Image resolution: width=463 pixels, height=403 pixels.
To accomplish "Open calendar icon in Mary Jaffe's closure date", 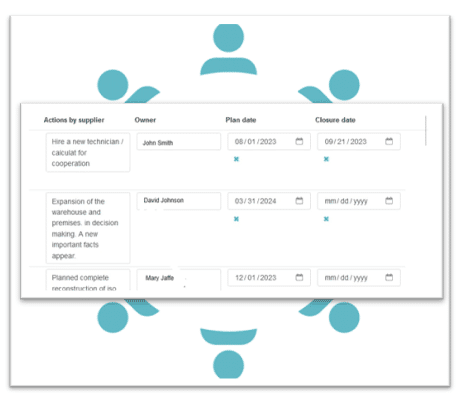I will [389, 277].
